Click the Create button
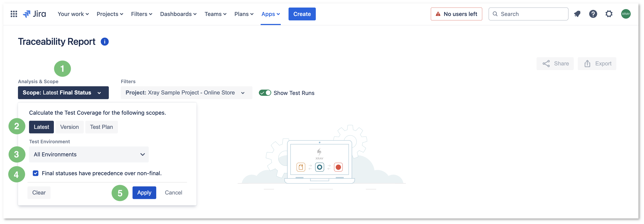644x224 pixels. 302,14
